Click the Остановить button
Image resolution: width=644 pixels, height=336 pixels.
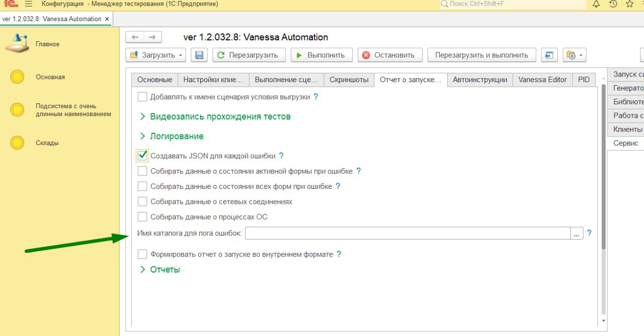[x=390, y=55]
